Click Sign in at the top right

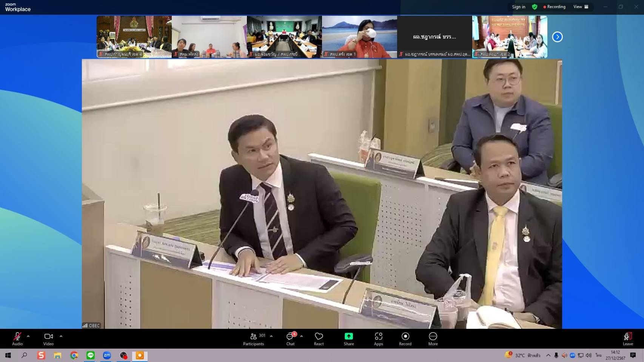518,6
